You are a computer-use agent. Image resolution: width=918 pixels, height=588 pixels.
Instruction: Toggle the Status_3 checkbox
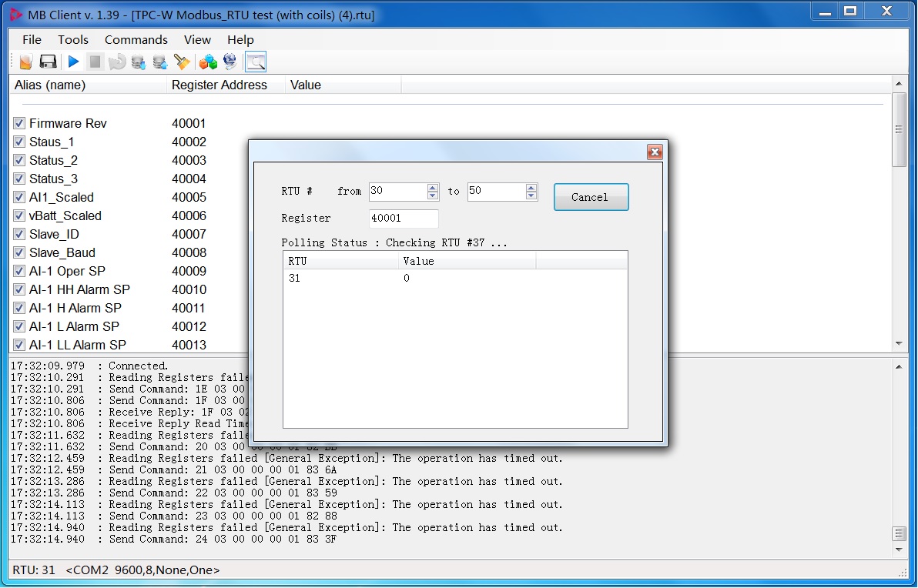click(x=19, y=179)
